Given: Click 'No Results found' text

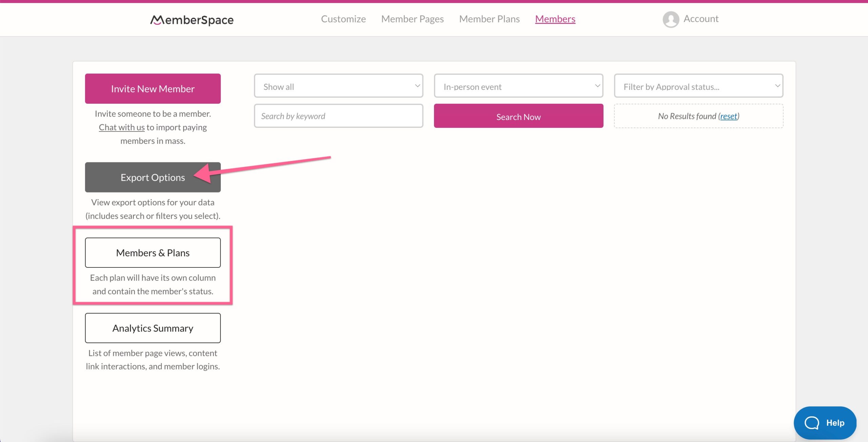Looking at the screenshot, I should [x=687, y=116].
